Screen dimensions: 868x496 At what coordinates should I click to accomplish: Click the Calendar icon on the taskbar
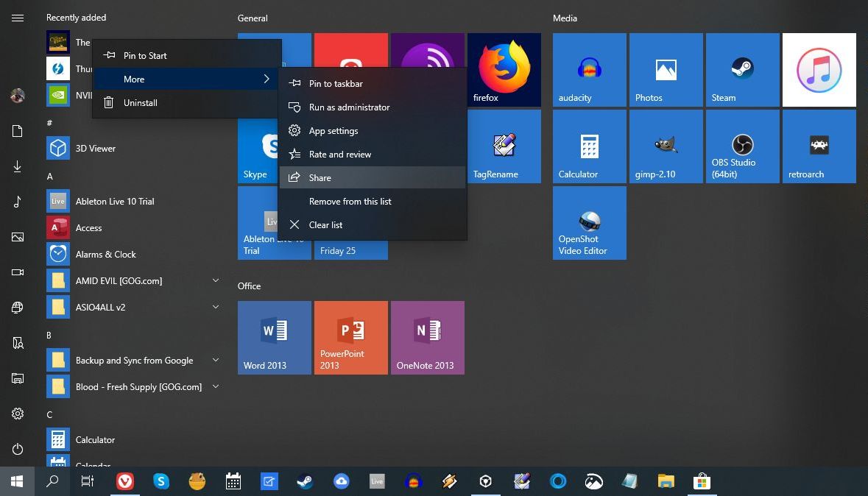(x=233, y=481)
